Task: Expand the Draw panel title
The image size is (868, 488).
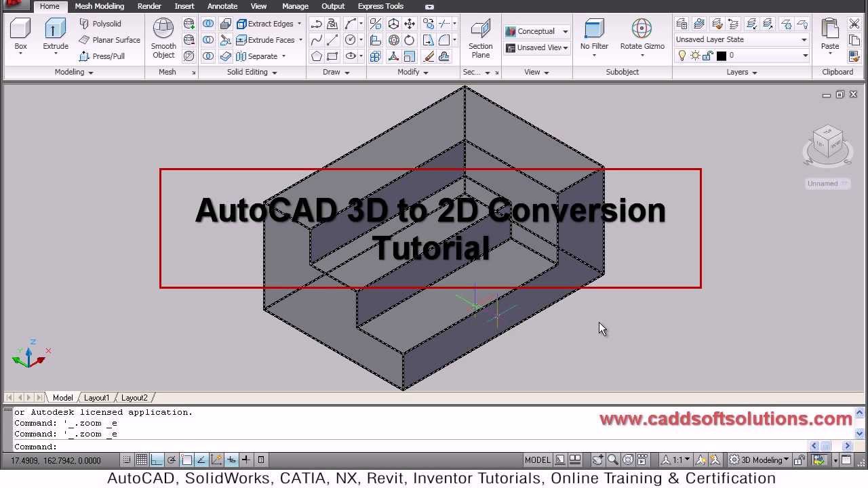Action: pyautogui.click(x=336, y=72)
